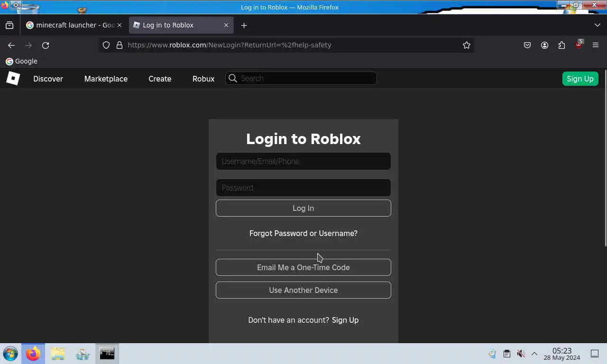Open the Firefox View icon left of tabs
This screenshot has height=364, width=607.
tap(9, 25)
